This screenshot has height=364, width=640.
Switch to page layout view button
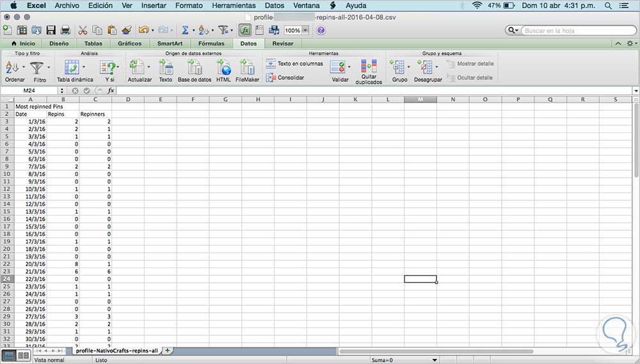click(x=23, y=356)
